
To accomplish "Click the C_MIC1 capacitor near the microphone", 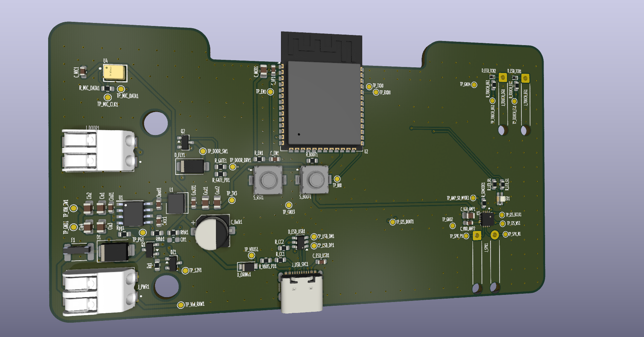I will (x=83, y=72).
